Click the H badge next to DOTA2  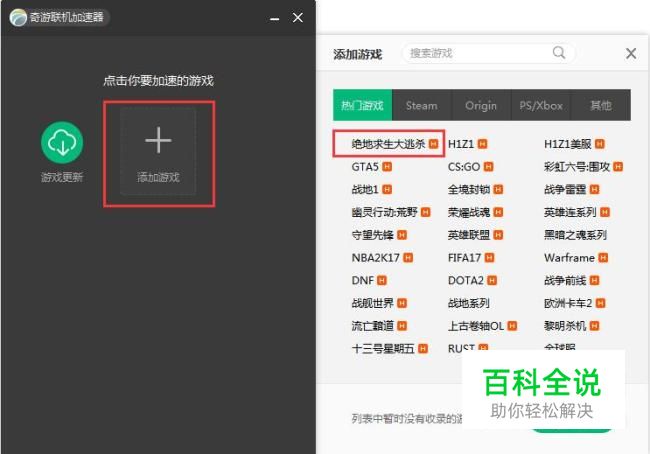coord(492,281)
